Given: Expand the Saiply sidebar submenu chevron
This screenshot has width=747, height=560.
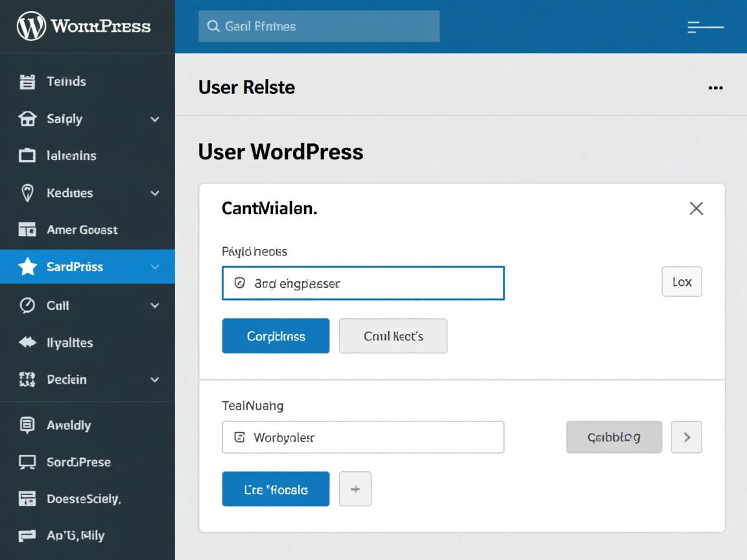Looking at the screenshot, I should pos(155,119).
